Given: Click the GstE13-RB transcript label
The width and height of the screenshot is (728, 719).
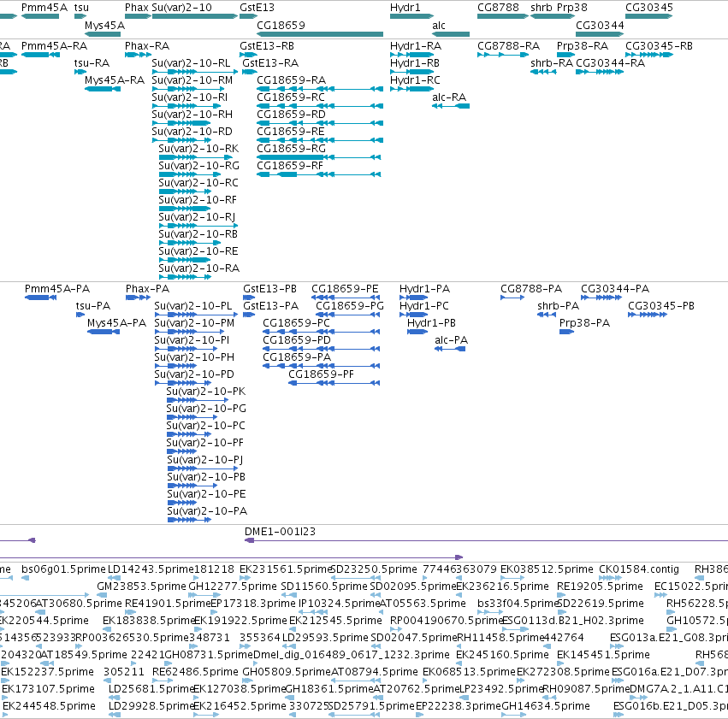Looking at the screenshot, I should 267,46.
